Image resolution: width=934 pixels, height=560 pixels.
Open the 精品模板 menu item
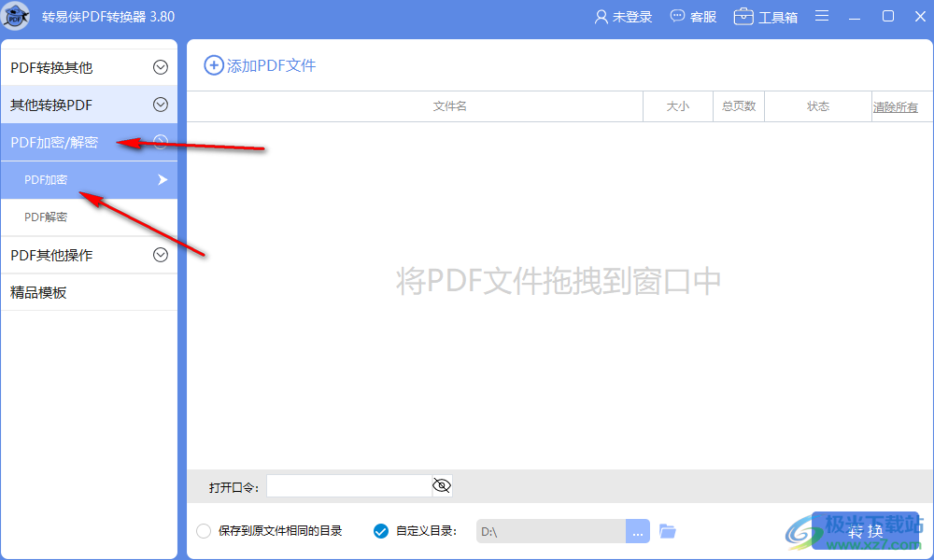(90, 292)
